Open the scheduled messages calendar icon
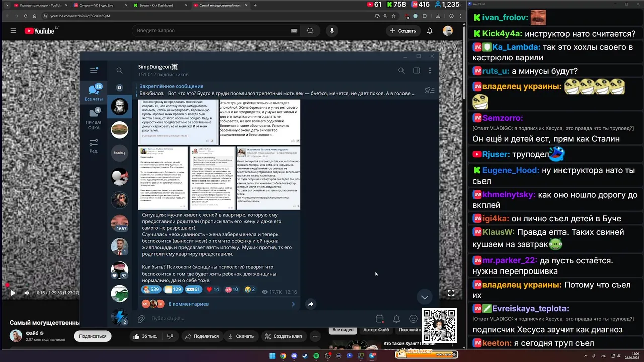Viewport: 644px width, 362px height. (x=380, y=319)
